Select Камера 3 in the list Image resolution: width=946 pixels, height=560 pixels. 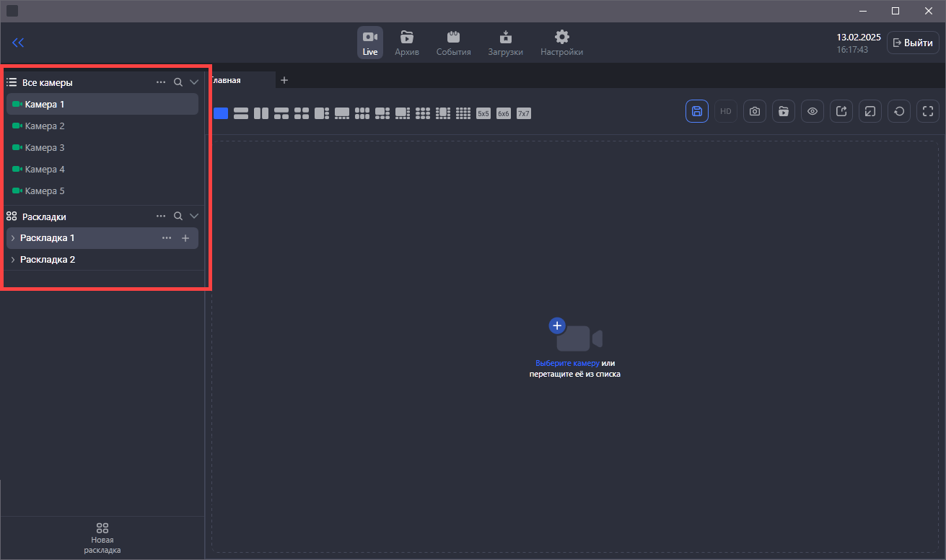click(x=45, y=148)
